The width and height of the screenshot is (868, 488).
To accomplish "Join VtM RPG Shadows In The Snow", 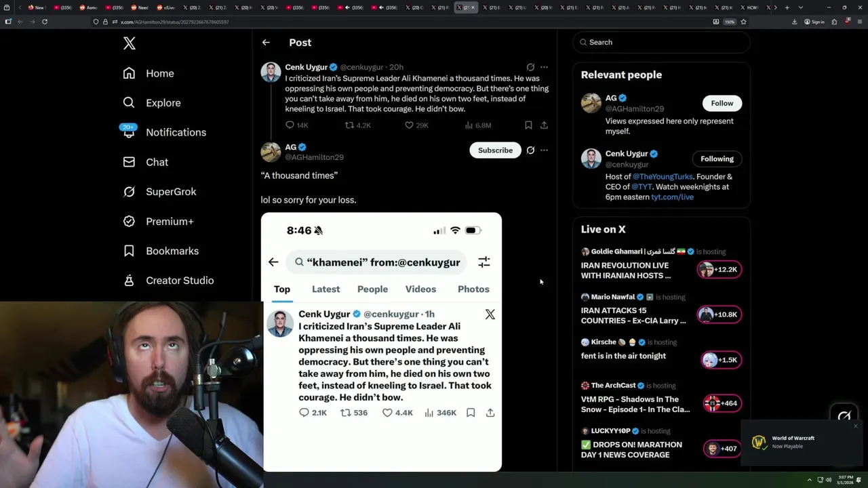I will pos(722,403).
